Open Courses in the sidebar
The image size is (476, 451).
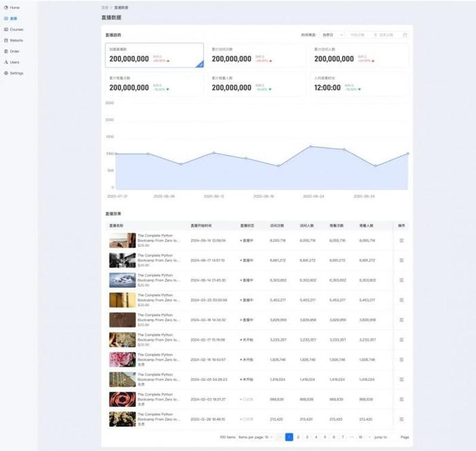14,29
